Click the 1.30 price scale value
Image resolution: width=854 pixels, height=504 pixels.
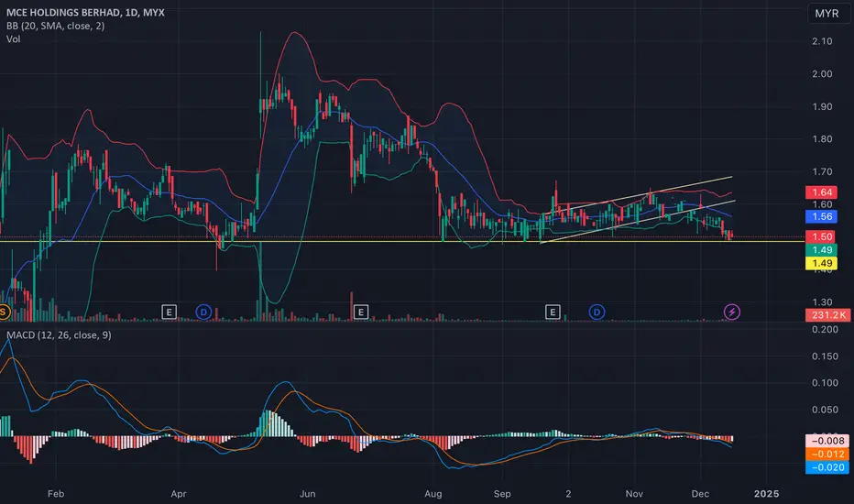[822, 301]
